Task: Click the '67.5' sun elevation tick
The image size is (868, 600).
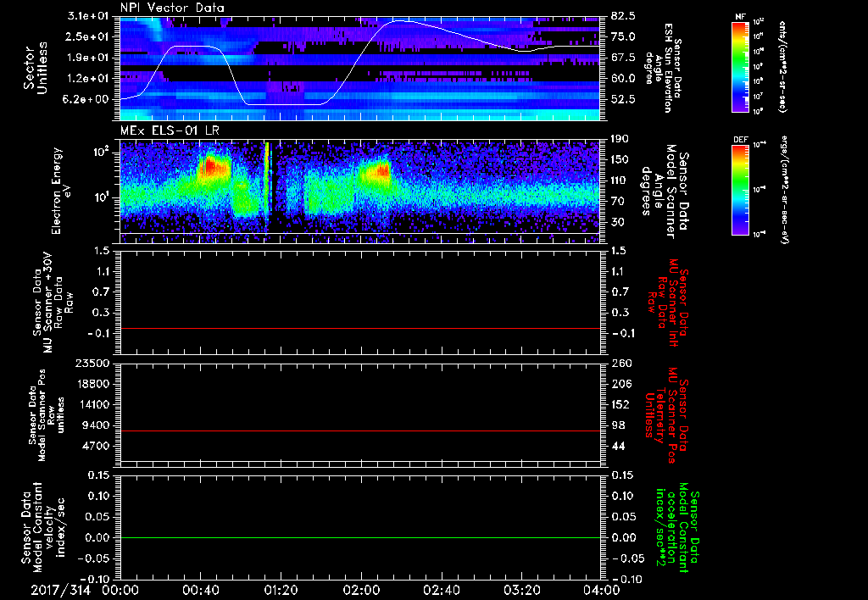Action: [x=623, y=58]
